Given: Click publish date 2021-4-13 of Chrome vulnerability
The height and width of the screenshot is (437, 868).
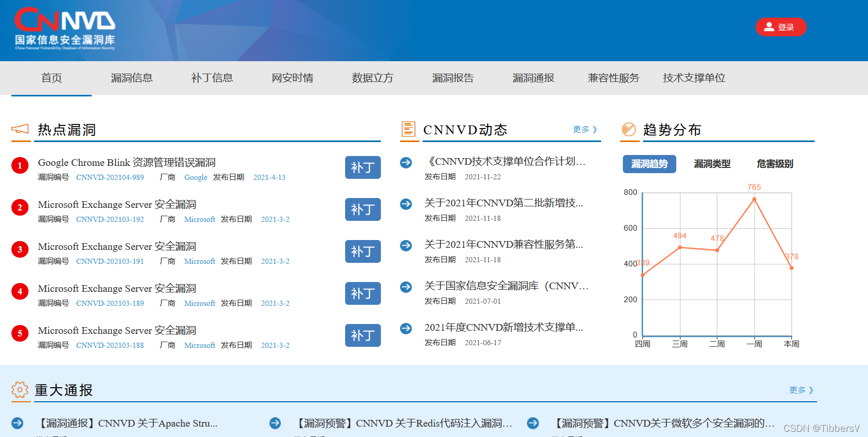Looking at the screenshot, I should (269, 177).
